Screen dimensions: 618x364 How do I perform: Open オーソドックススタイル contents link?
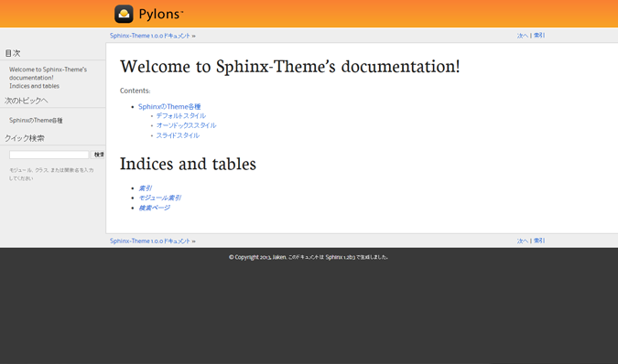click(186, 125)
